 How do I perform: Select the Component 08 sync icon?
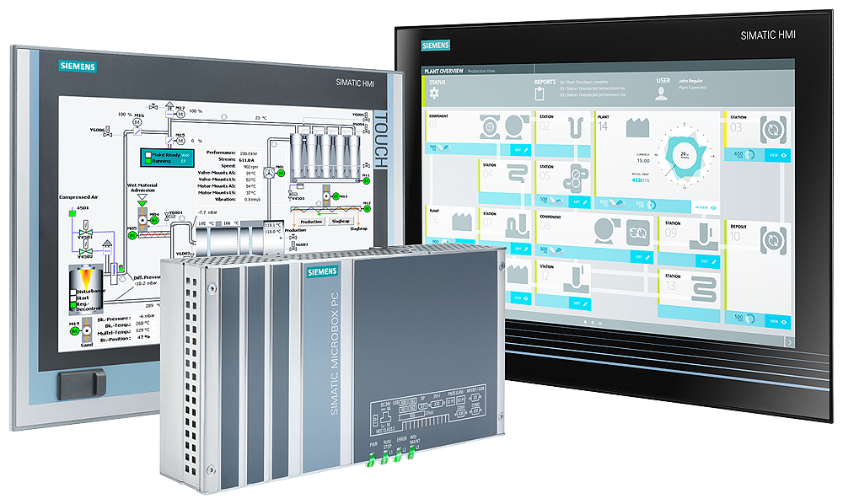click(638, 233)
